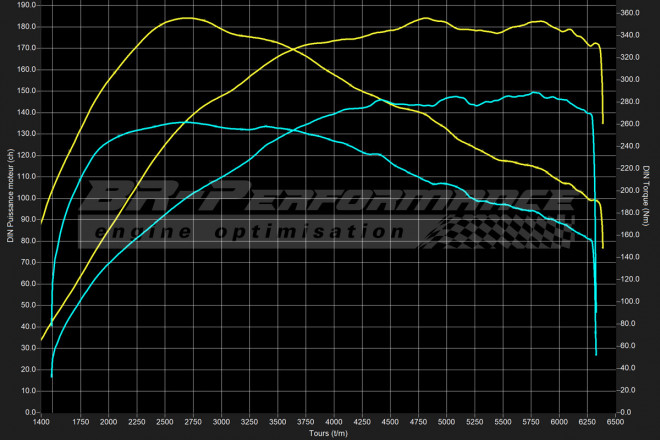This screenshot has height=440, width=660.
Task: Select the 'Tours (t/m)' x-axis title
Action: (x=327, y=433)
